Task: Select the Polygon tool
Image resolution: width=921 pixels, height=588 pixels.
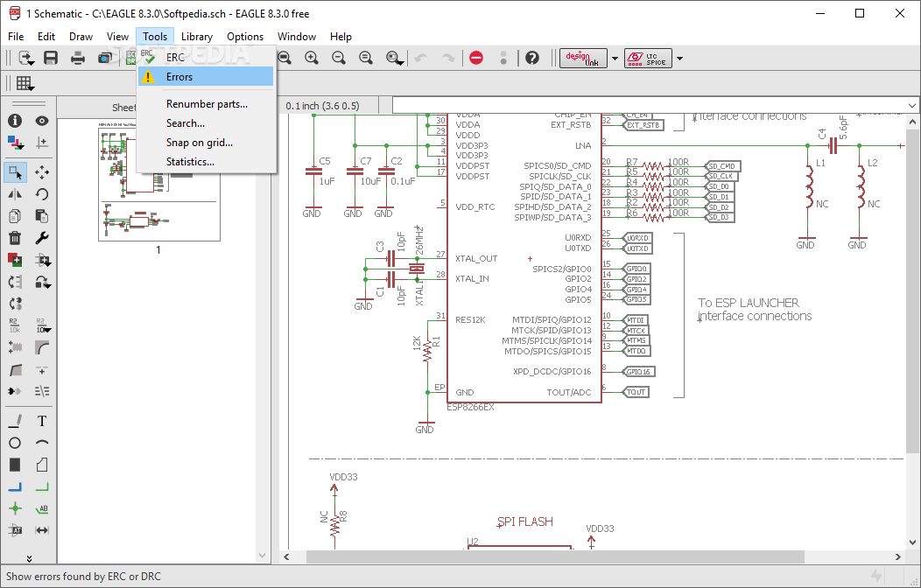Action: (42, 465)
